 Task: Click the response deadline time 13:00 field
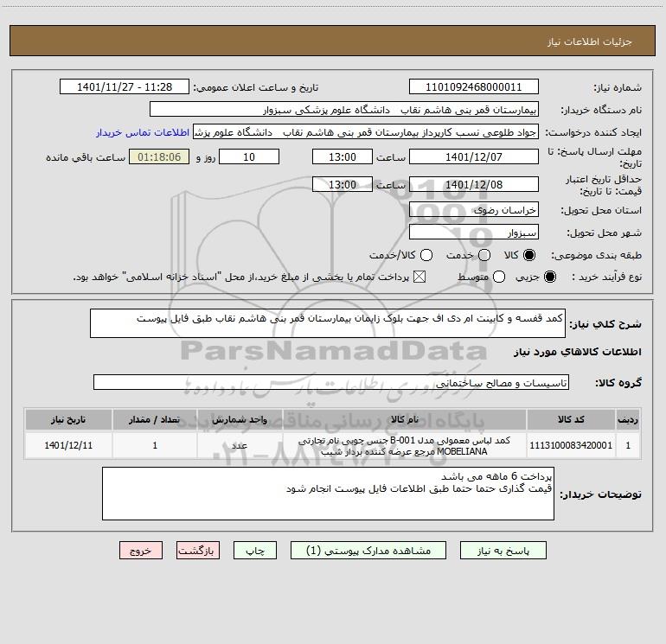click(x=343, y=156)
